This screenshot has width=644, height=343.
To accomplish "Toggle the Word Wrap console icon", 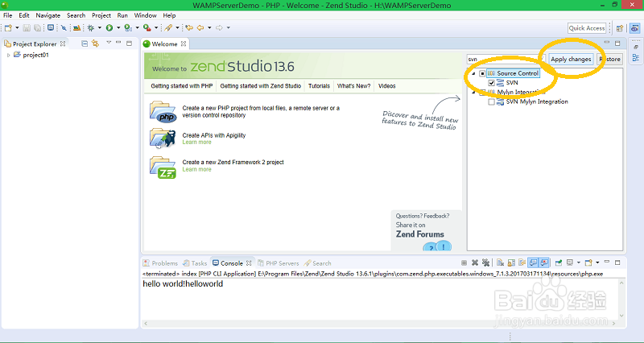I will 522,263.
